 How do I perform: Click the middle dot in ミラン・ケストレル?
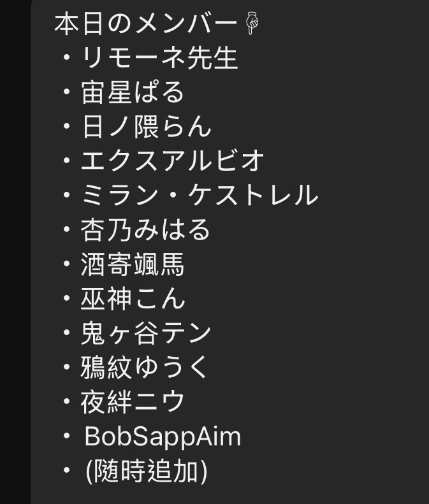(x=173, y=195)
